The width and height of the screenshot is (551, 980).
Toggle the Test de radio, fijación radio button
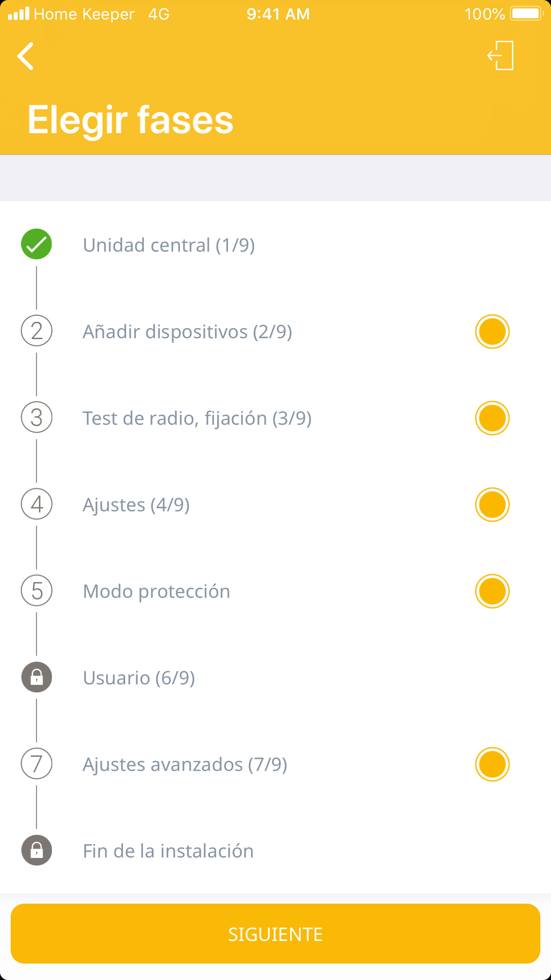tap(492, 418)
